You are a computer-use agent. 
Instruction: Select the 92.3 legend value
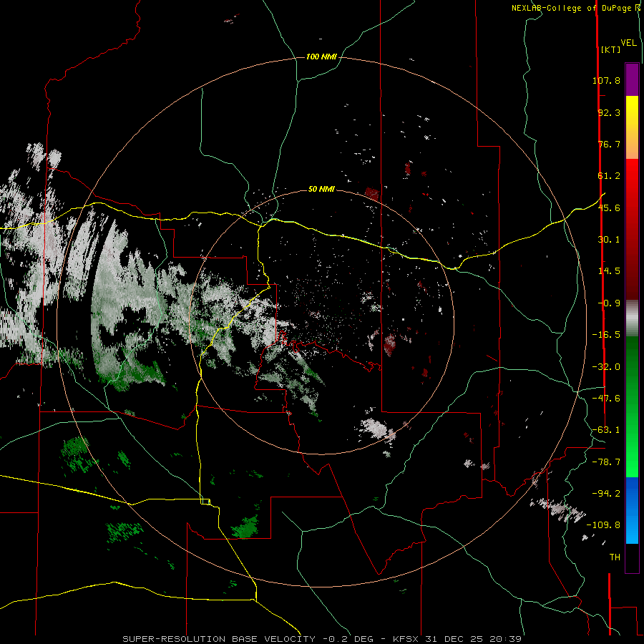pyautogui.click(x=609, y=112)
